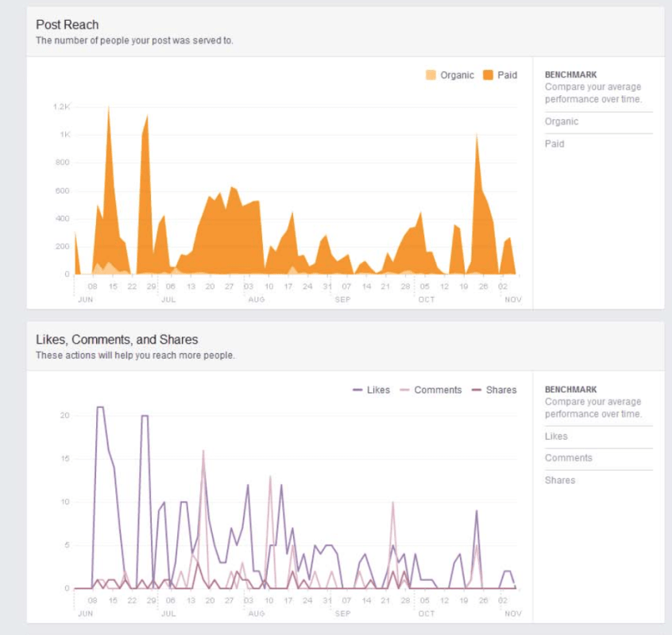
Task: Click the Comments spike reaching 10 in late September
Action: (x=392, y=503)
